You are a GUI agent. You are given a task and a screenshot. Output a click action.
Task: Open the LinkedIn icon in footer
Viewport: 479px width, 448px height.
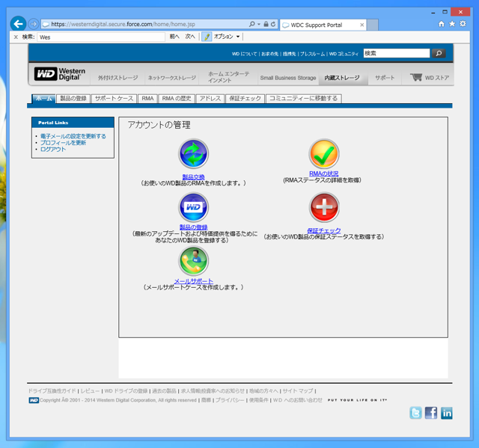pyautogui.click(x=446, y=413)
